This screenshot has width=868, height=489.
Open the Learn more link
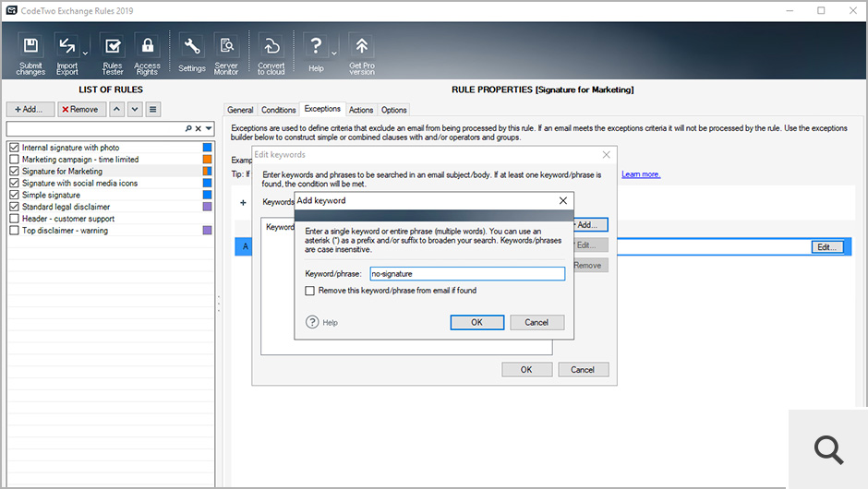(x=641, y=174)
